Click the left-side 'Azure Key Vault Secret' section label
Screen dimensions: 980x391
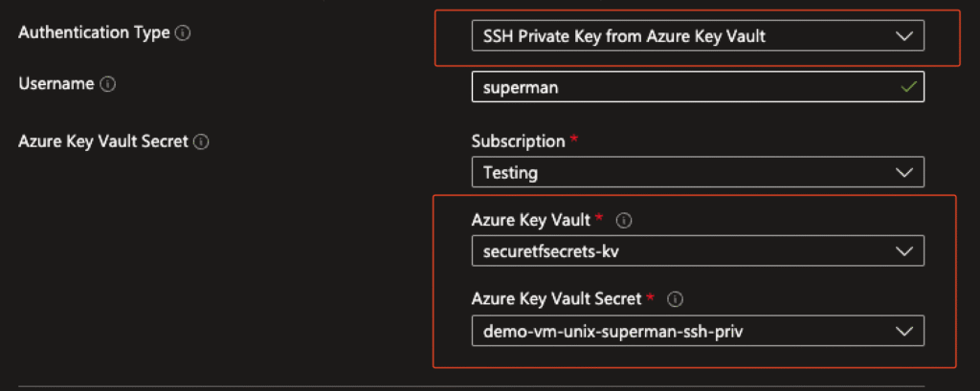103,141
